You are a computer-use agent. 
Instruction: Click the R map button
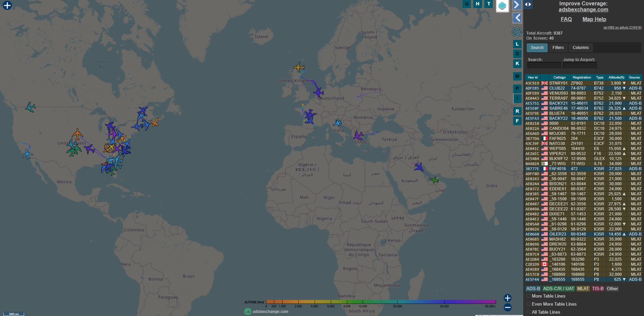(517, 111)
